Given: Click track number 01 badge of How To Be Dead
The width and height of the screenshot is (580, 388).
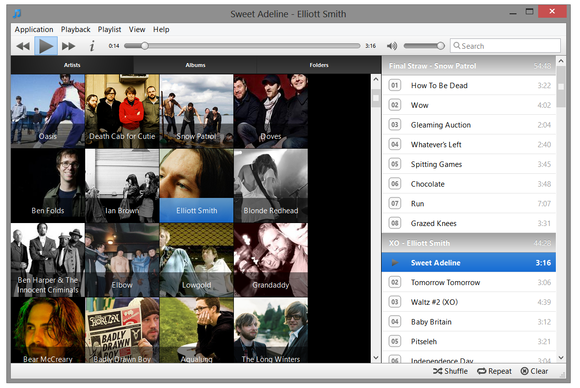Looking at the screenshot, I should pos(395,85).
